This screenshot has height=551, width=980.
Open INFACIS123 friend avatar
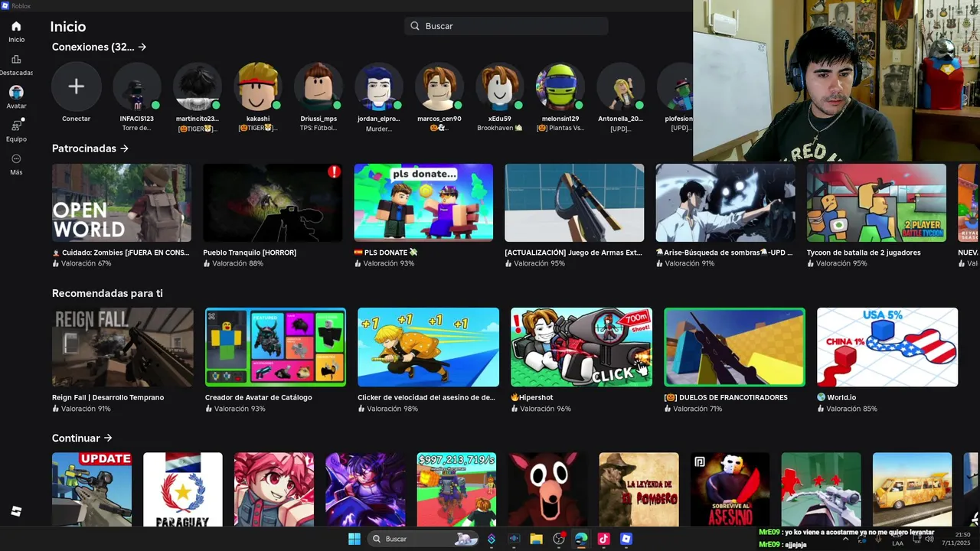coord(136,86)
